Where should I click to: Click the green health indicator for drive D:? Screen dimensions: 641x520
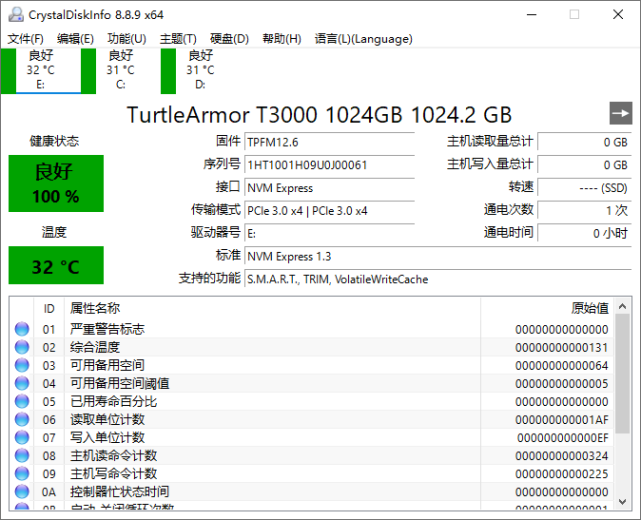tap(168, 71)
